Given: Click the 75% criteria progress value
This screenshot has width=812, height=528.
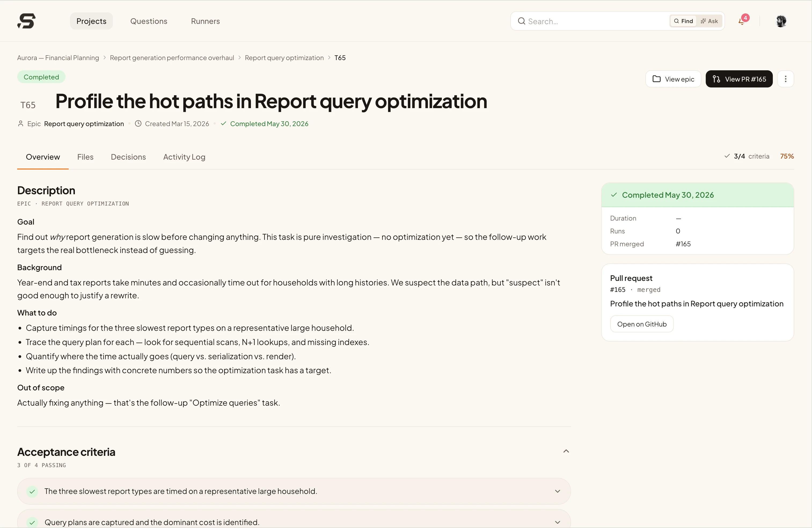Looking at the screenshot, I should click(787, 156).
